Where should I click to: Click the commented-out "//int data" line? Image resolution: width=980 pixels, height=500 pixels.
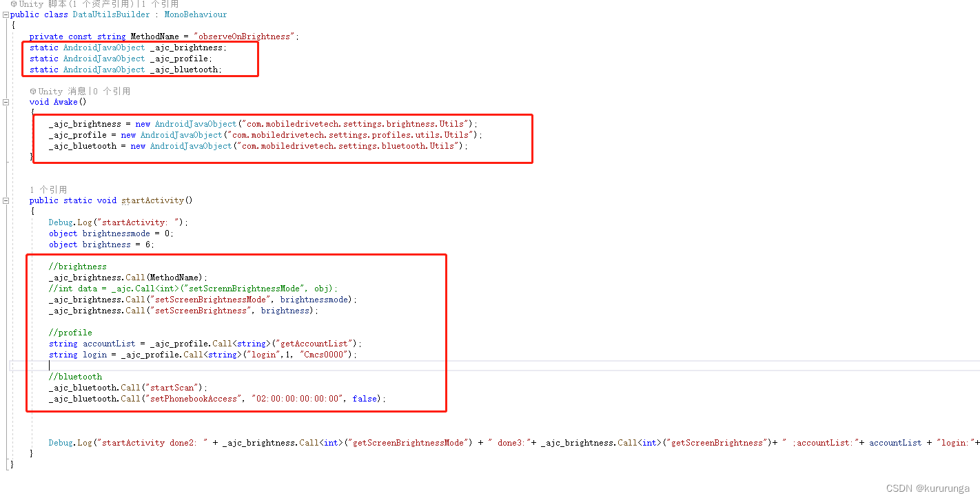point(194,289)
